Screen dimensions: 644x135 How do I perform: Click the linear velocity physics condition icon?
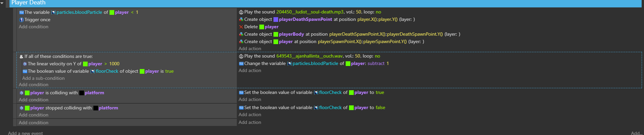point(25,64)
